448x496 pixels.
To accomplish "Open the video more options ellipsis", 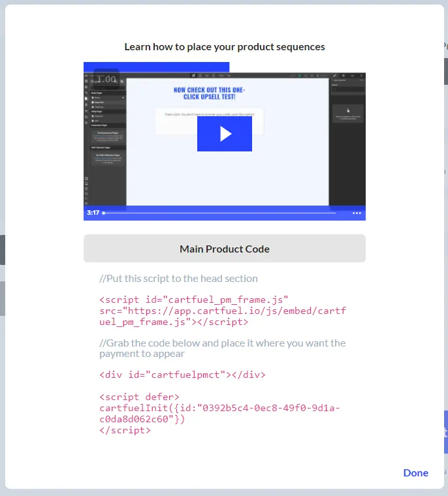I will click(x=357, y=213).
